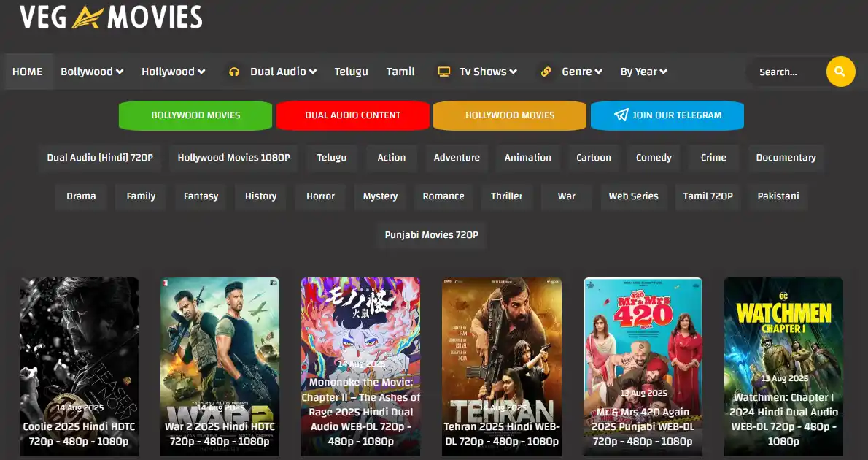Open the Watchmen Chapter I poster thumbnail
868x460 pixels.
[x=783, y=367]
